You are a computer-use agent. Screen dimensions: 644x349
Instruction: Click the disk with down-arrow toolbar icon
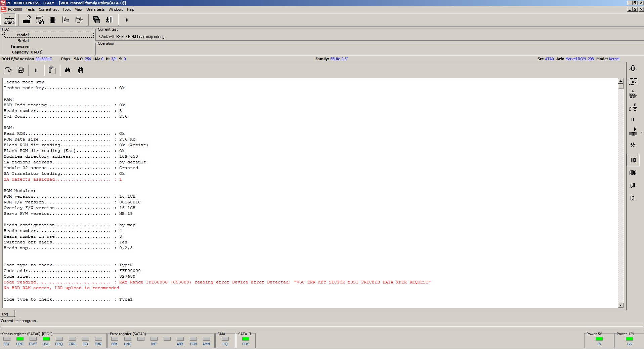pyautogui.click(x=79, y=20)
